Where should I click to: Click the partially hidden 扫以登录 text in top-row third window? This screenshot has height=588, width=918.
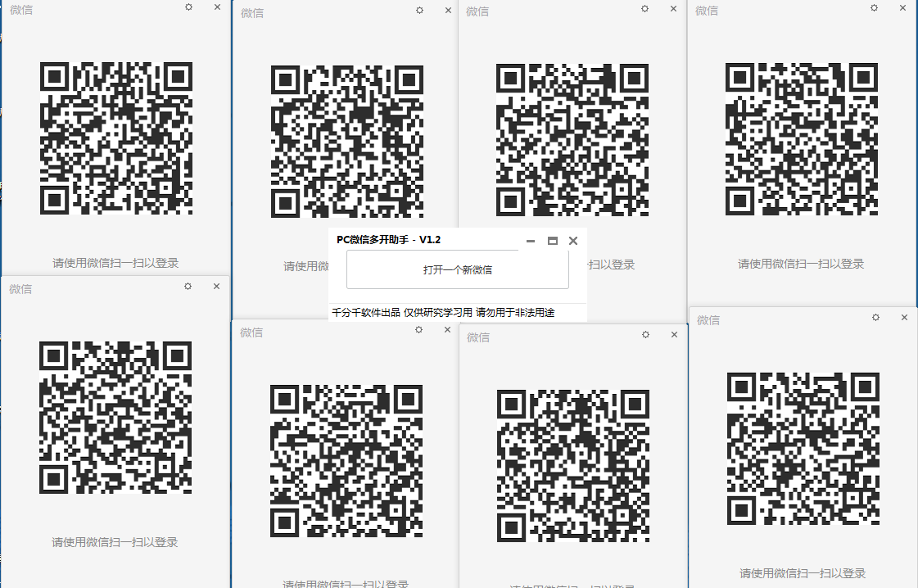point(611,265)
